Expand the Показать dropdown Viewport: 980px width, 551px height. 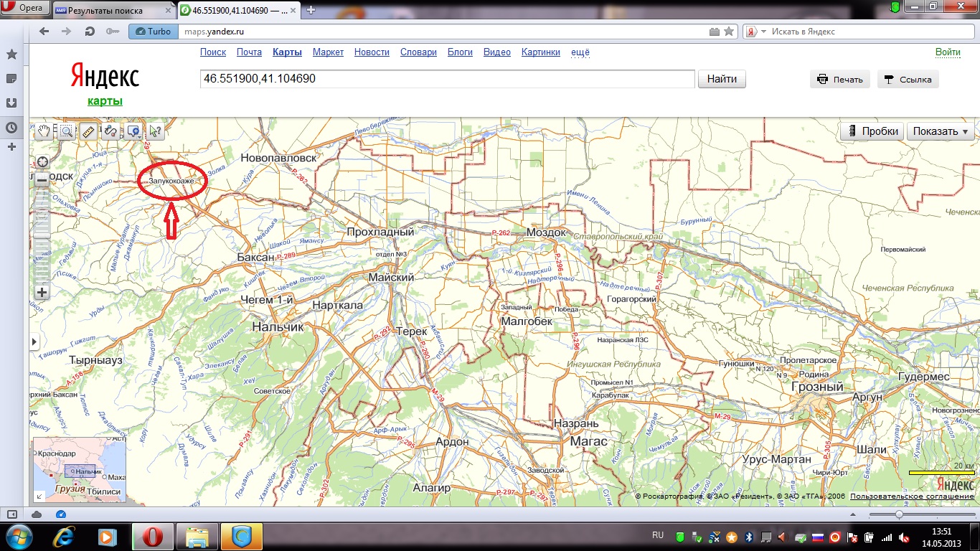click(940, 131)
